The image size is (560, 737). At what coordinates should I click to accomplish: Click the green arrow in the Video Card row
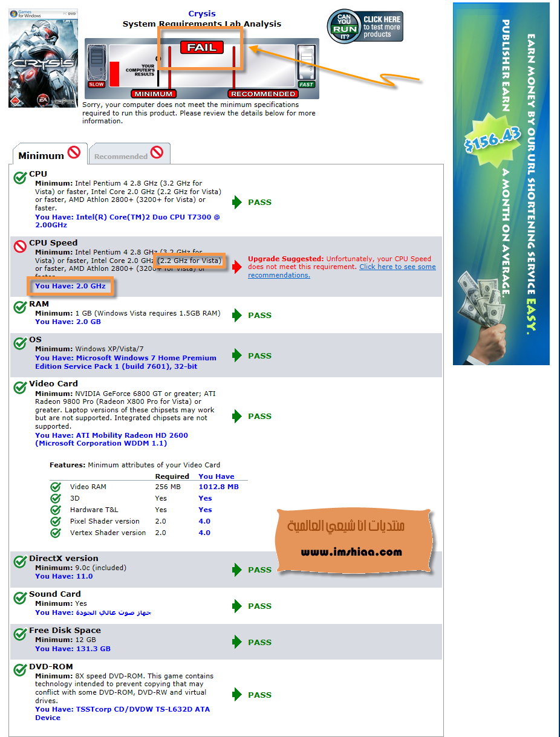click(x=237, y=416)
